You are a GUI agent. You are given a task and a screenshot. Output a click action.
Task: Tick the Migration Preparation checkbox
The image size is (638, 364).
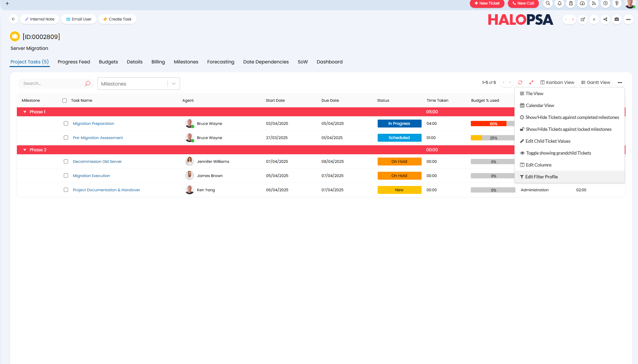(66, 124)
